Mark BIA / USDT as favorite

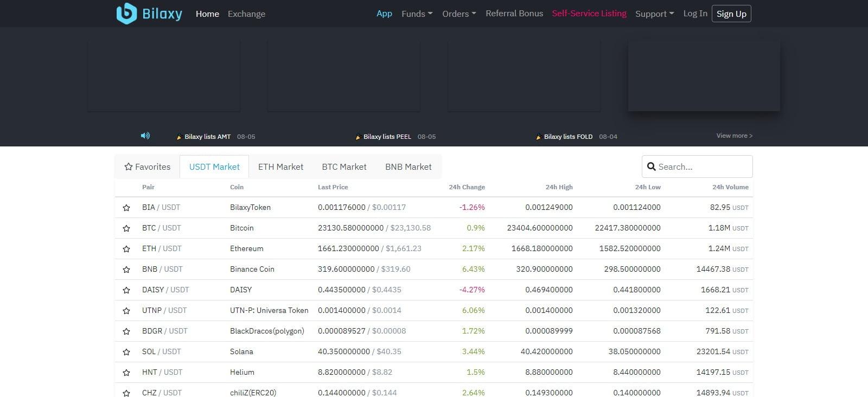pyautogui.click(x=126, y=208)
